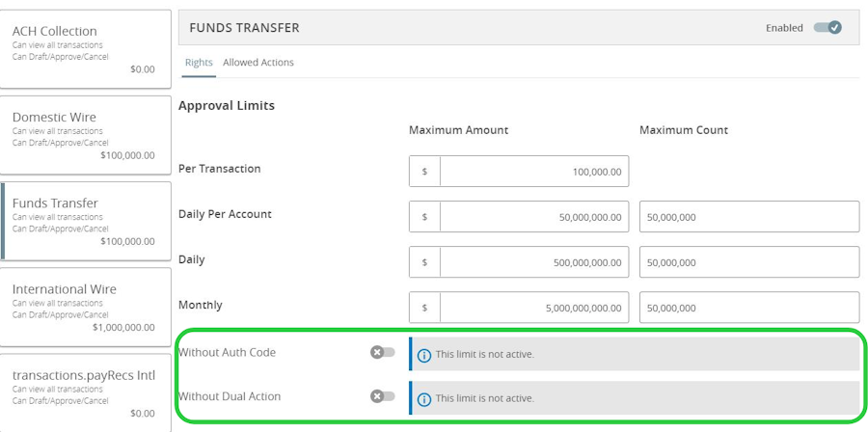Click info icon beside Without Dual Action
The width and height of the screenshot is (868, 432).
[x=424, y=398]
